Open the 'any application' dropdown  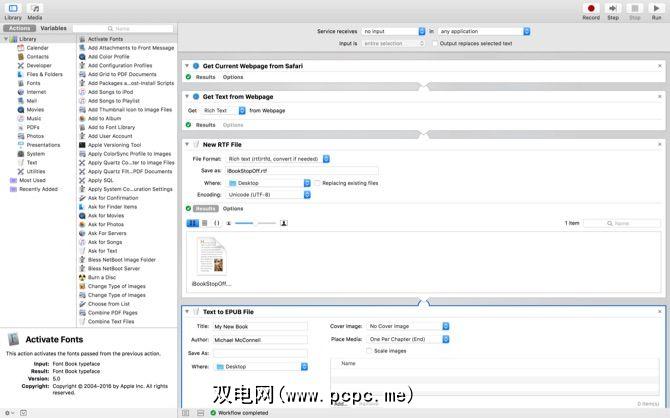pos(484,31)
